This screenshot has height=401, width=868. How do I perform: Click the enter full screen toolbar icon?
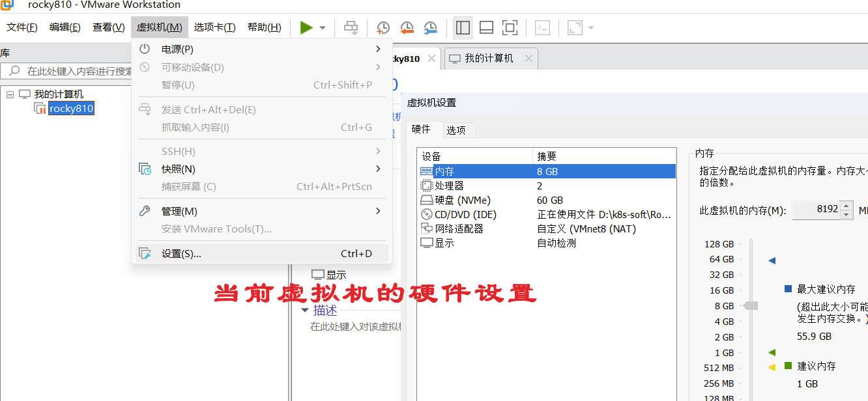click(510, 27)
